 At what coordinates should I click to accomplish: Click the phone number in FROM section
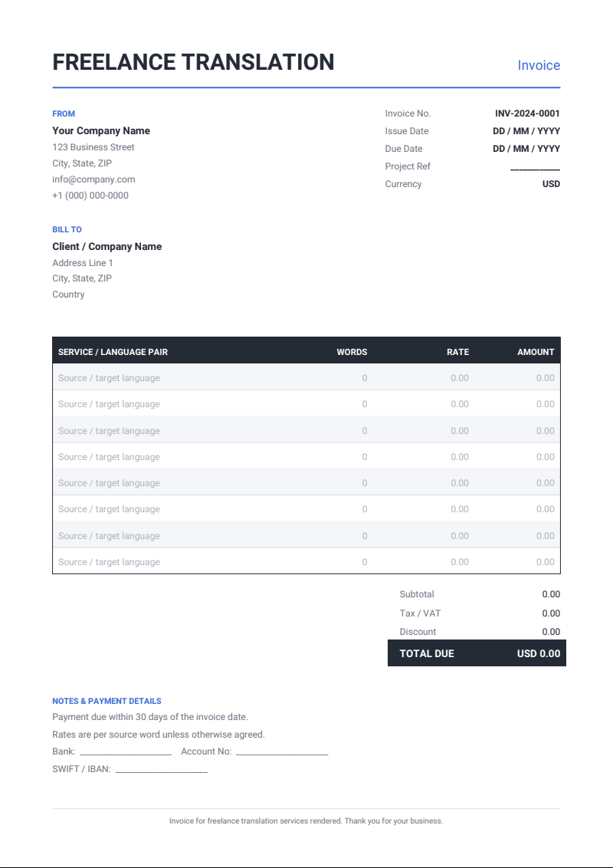coord(90,196)
